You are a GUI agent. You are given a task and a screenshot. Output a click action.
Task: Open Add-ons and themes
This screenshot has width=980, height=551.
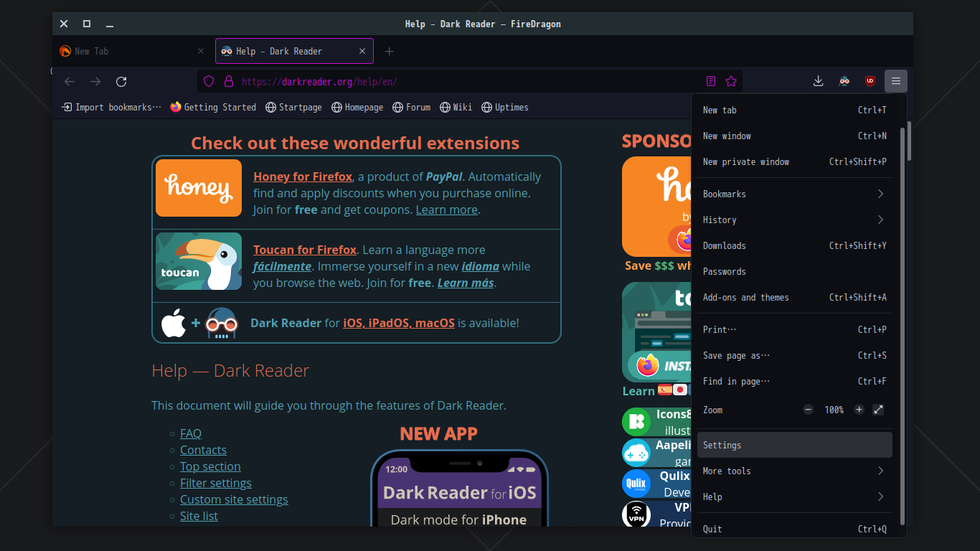[795, 297]
